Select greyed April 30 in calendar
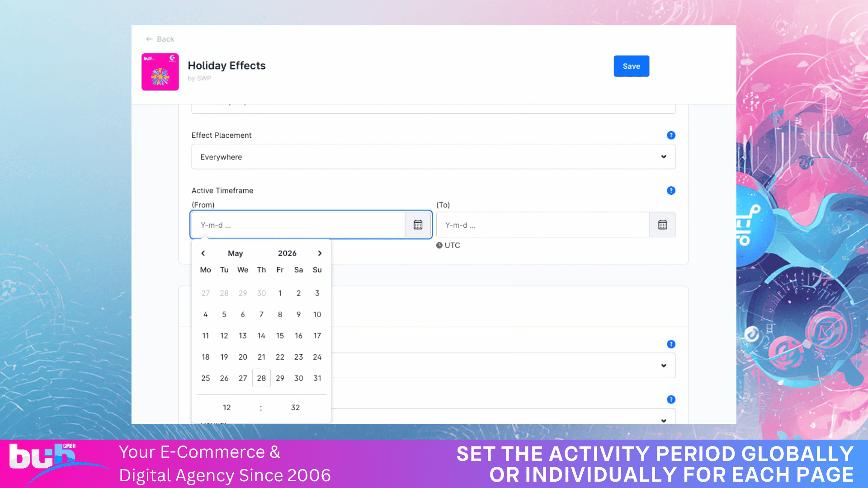 [261, 293]
